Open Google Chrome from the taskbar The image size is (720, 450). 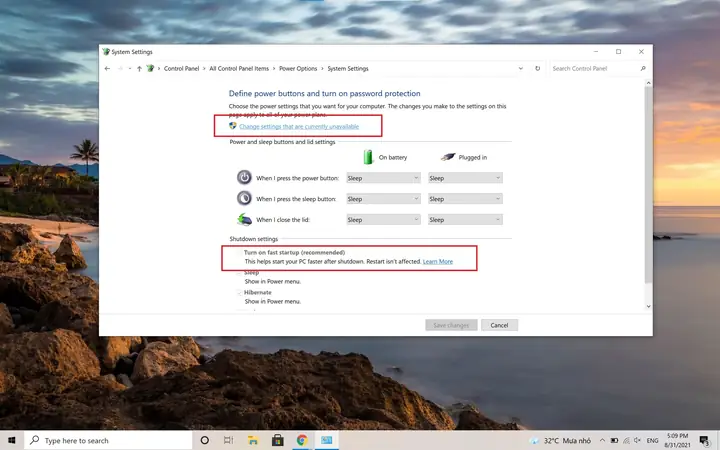point(302,440)
